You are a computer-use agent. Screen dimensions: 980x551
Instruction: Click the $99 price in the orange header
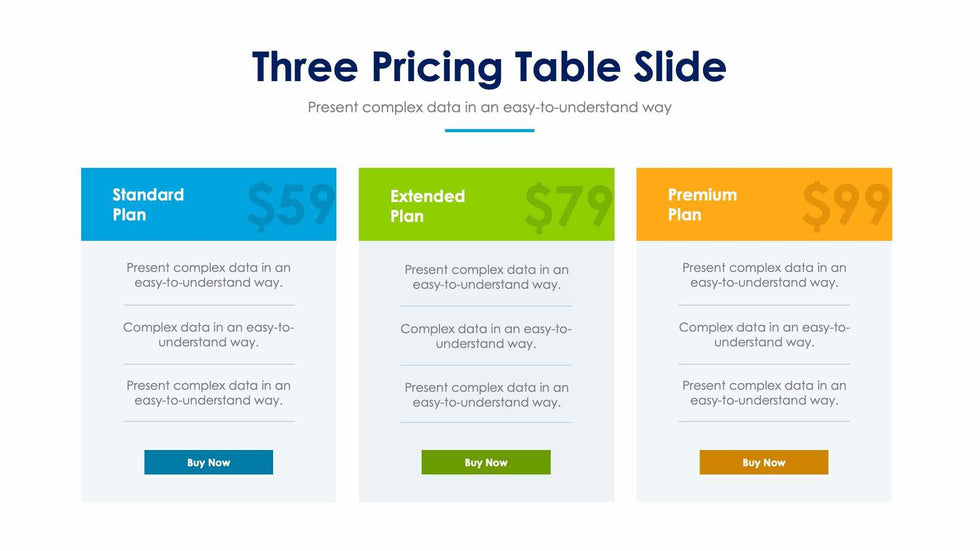[x=845, y=206]
